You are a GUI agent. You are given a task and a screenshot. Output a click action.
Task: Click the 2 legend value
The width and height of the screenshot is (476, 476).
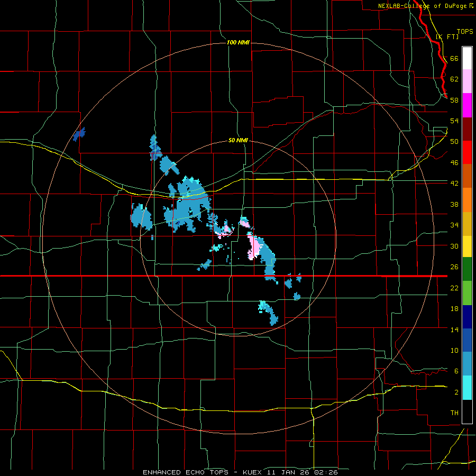[x=456, y=392]
